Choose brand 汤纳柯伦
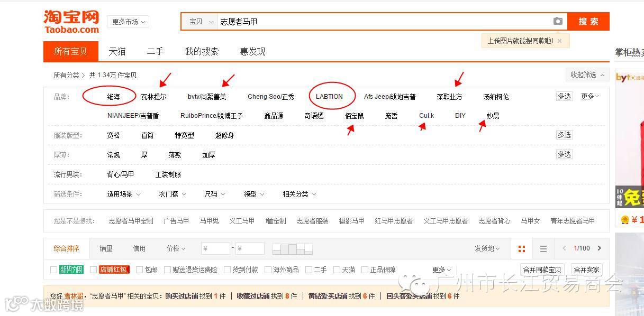The width and height of the screenshot is (644, 316). (496, 97)
